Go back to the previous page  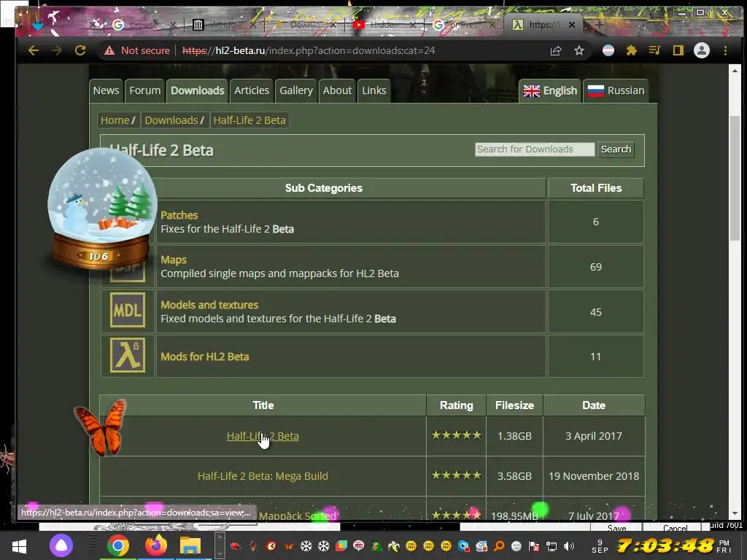click(33, 50)
